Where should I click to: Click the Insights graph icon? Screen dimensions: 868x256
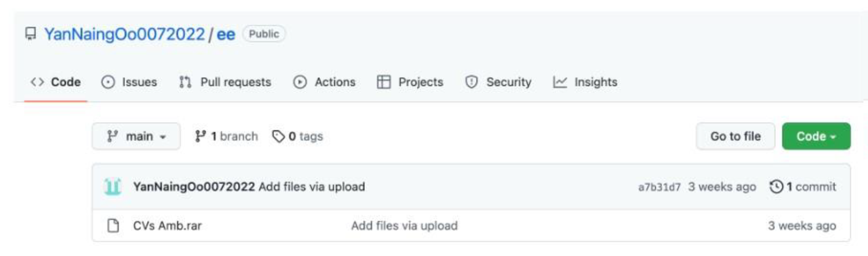point(560,82)
